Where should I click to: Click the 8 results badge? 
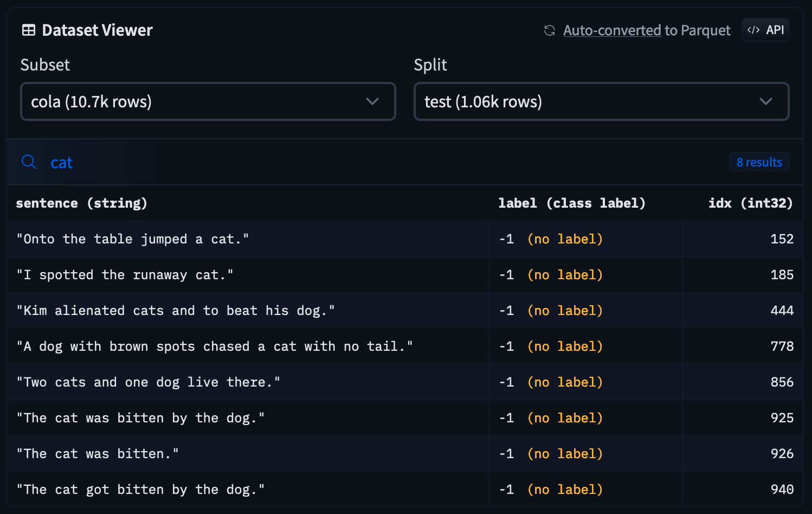tap(759, 162)
